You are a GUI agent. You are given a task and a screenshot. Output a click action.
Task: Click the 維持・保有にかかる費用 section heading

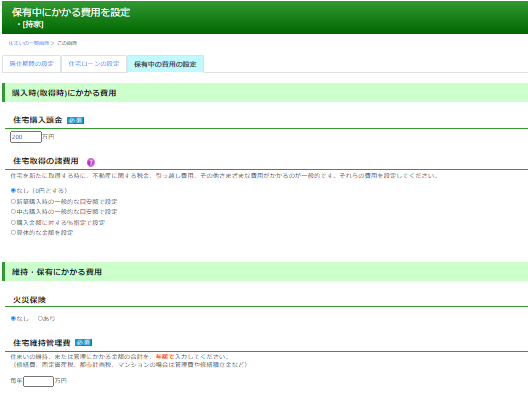pyautogui.click(x=57, y=272)
